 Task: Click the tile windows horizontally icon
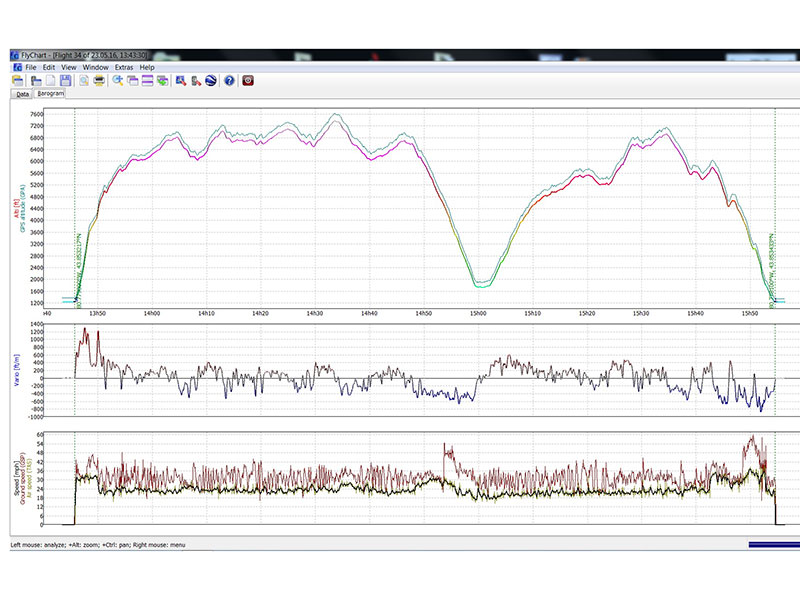pos(147,81)
